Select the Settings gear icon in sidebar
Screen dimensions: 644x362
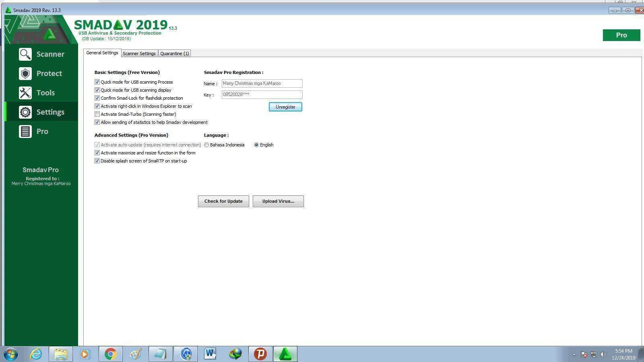tap(25, 112)
